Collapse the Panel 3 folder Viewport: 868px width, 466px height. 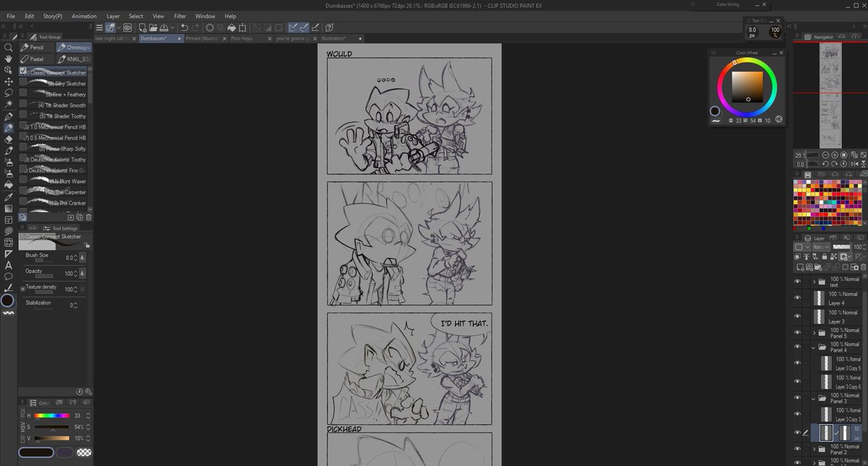pos(814,397)
